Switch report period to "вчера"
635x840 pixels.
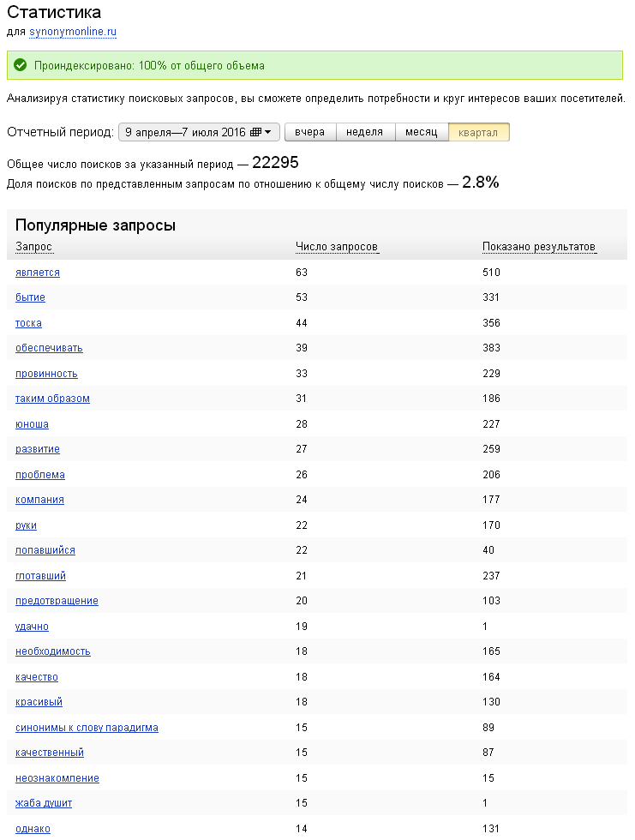pyautogui.click(x=309, y=132)
